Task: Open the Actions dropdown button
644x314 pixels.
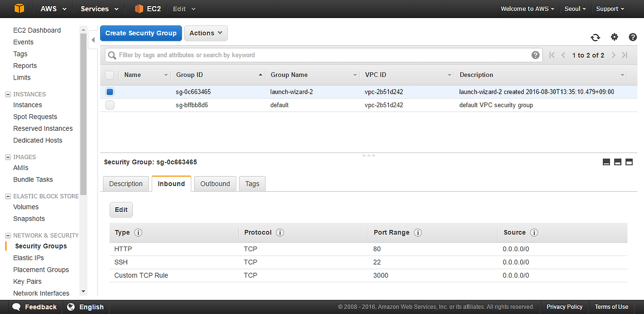Action: pos(206,33)
